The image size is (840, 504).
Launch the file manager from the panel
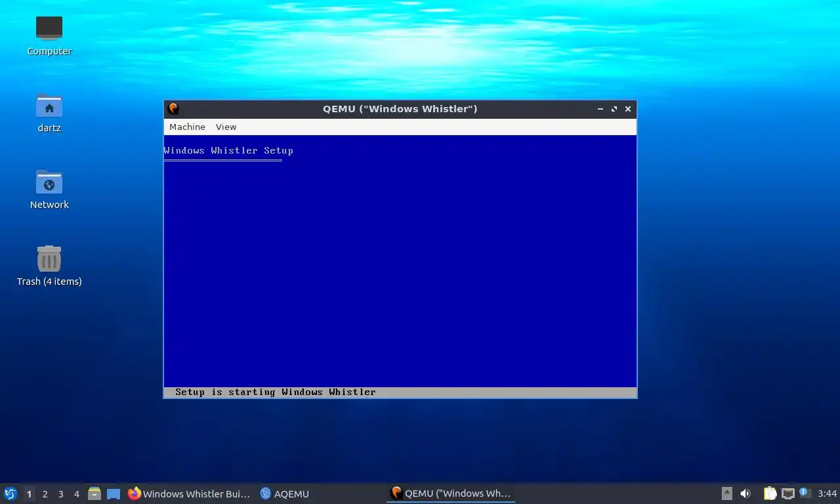pyautogui.click(x=94, y=493)
